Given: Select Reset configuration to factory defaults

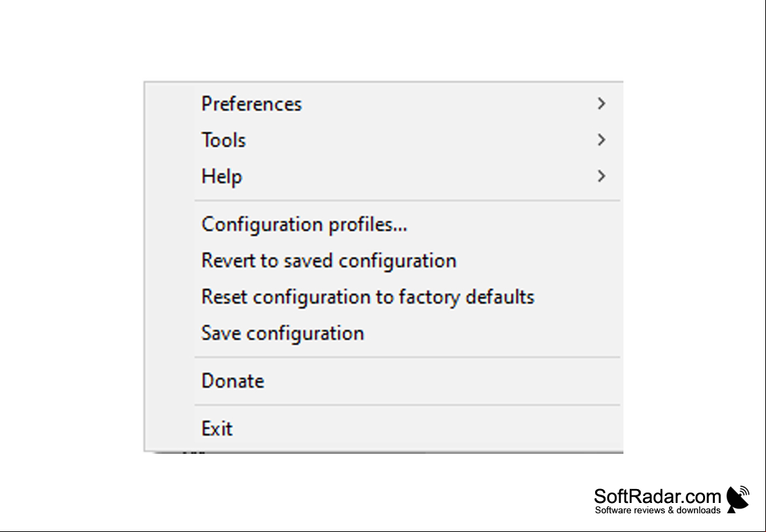Looking at the screenshot, I should (383, 297).
